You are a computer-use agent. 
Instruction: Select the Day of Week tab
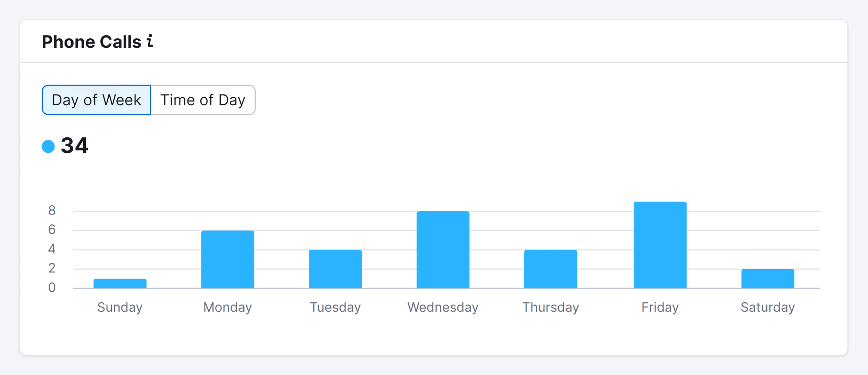pyautogui.click(x=96, y=100)
